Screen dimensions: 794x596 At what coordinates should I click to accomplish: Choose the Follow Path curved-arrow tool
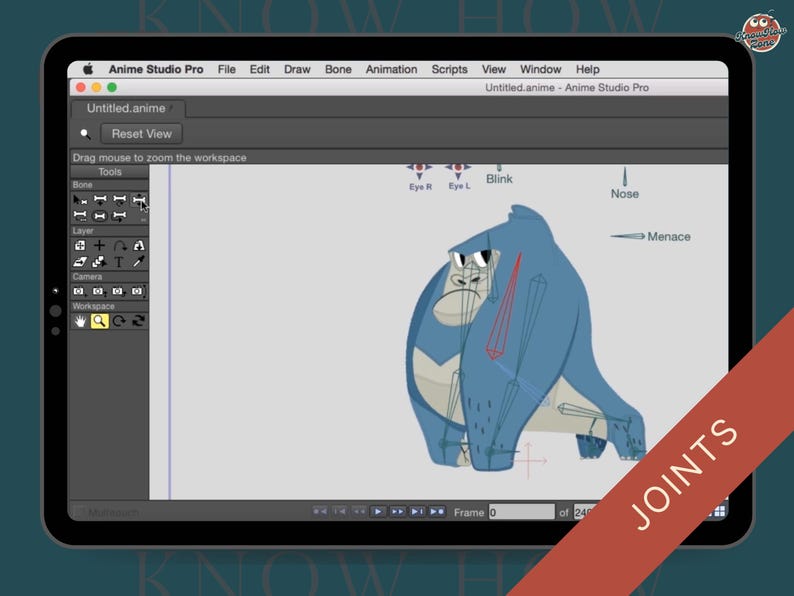pyautogui.click(x=120, y=246)
